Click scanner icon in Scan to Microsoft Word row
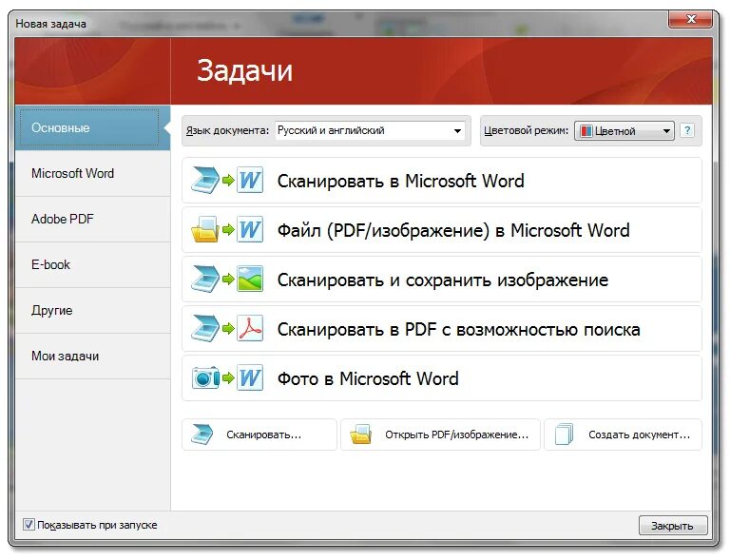 [205, 180]
